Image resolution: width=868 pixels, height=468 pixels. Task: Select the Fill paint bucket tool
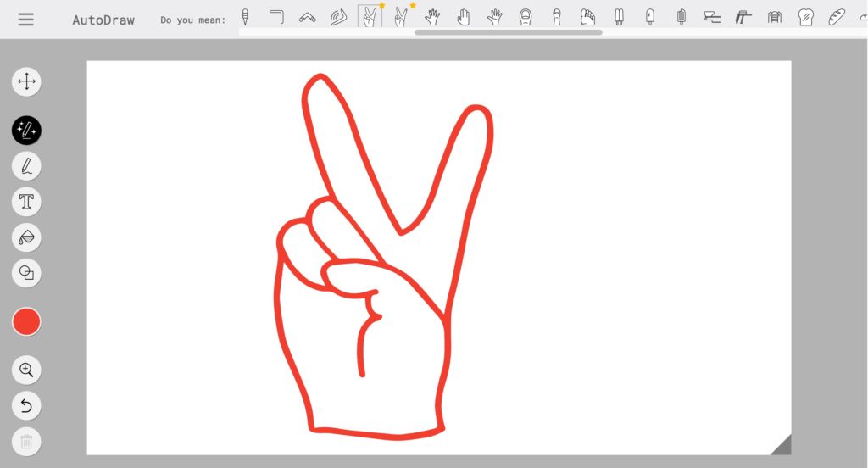pyautogui.click(x=26, y=237)
